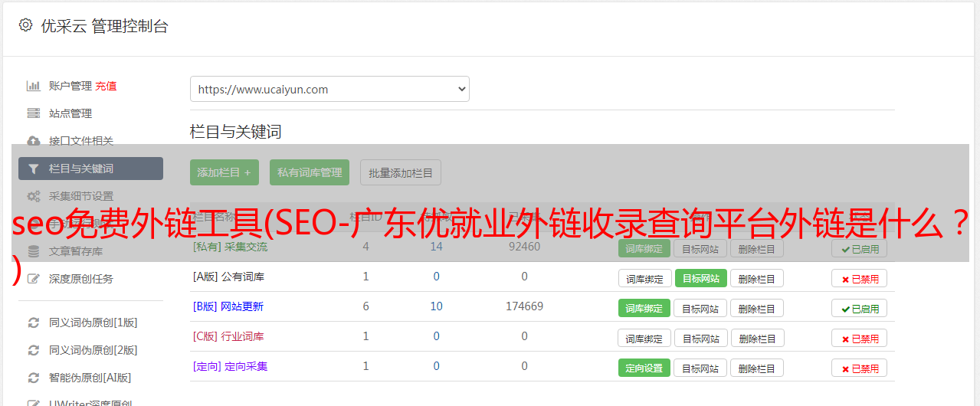Click 删除栏目 in the 定向采集 row

(757, 368)
